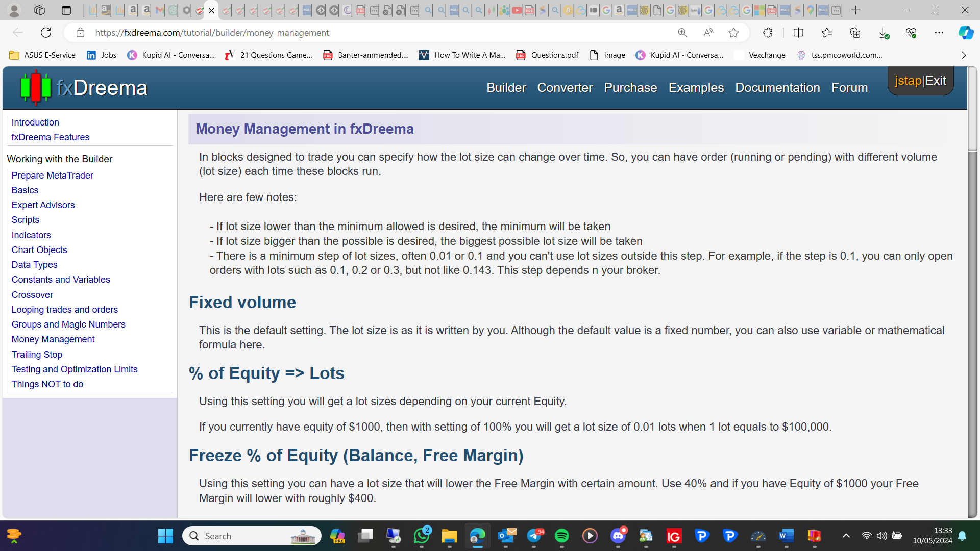Open the Vexchange bookmark
980x551 pixels.
tap(760, 55)
